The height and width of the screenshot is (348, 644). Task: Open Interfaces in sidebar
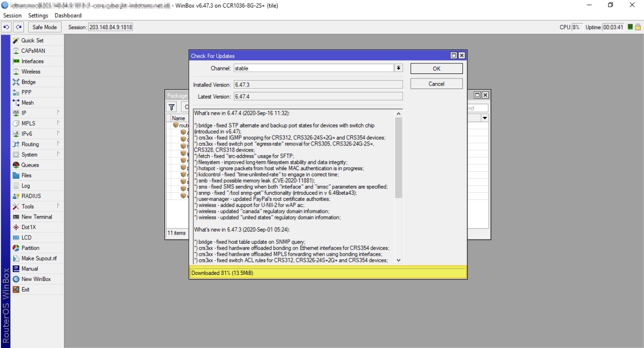tap(33, 61)
